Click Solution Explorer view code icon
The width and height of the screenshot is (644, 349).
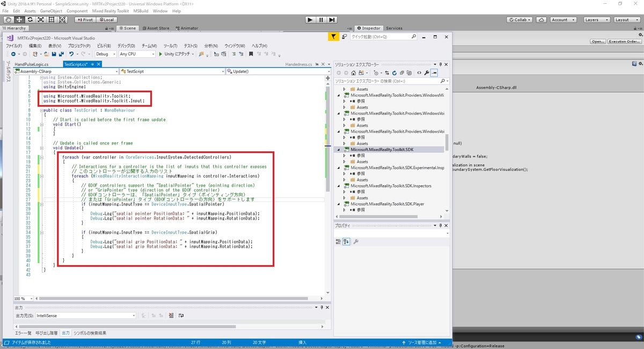coord(419,72)
